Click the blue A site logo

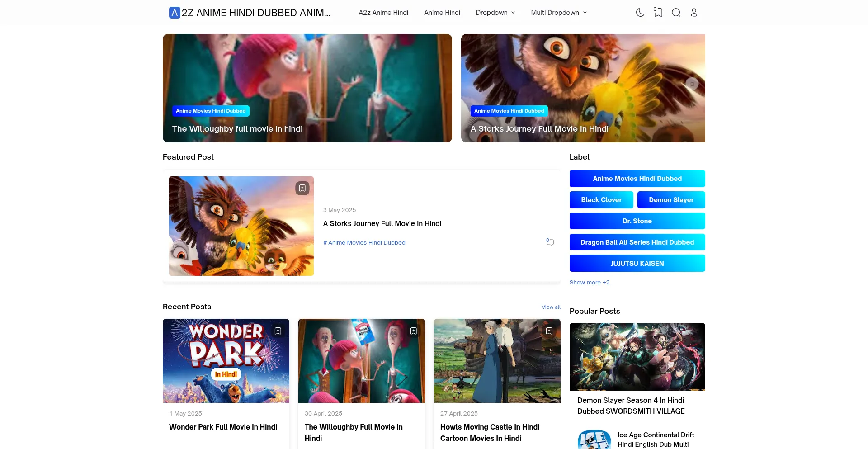point(175,13)
